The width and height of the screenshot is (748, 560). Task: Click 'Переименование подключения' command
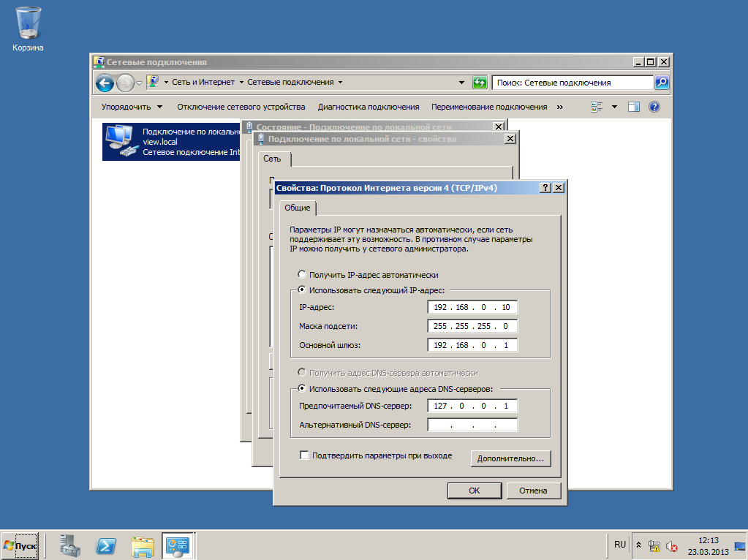click(x=489, y=107)
